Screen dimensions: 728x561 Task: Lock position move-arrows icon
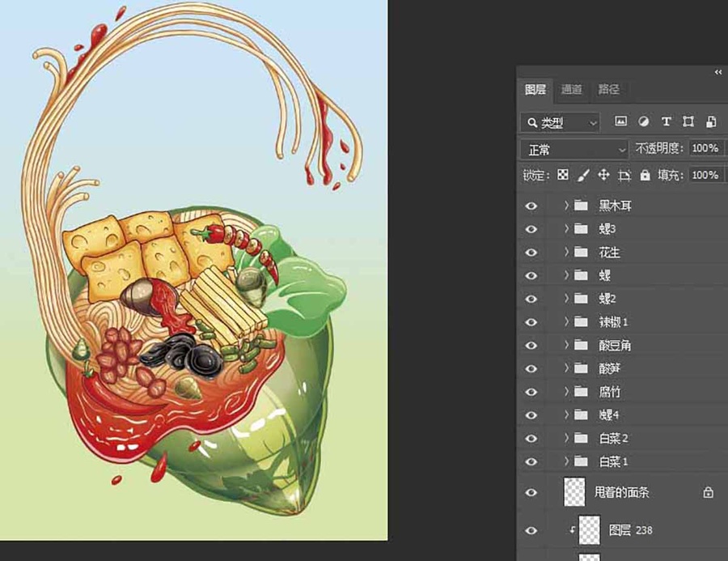click(x=603, y=175)
